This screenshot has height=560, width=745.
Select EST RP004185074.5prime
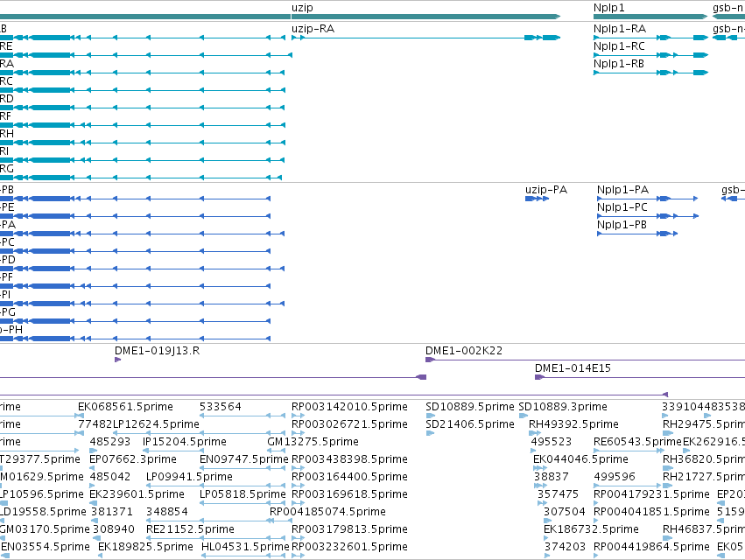point(327,513)
